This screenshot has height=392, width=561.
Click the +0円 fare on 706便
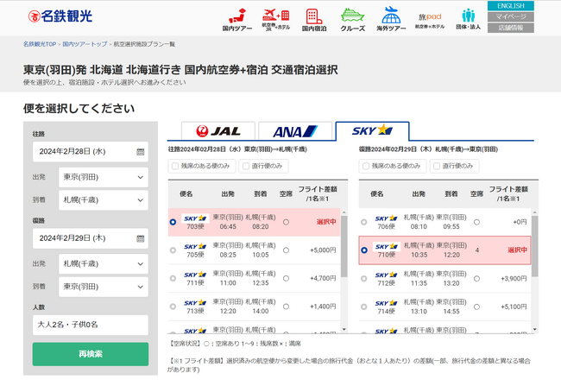click(520, 222)
